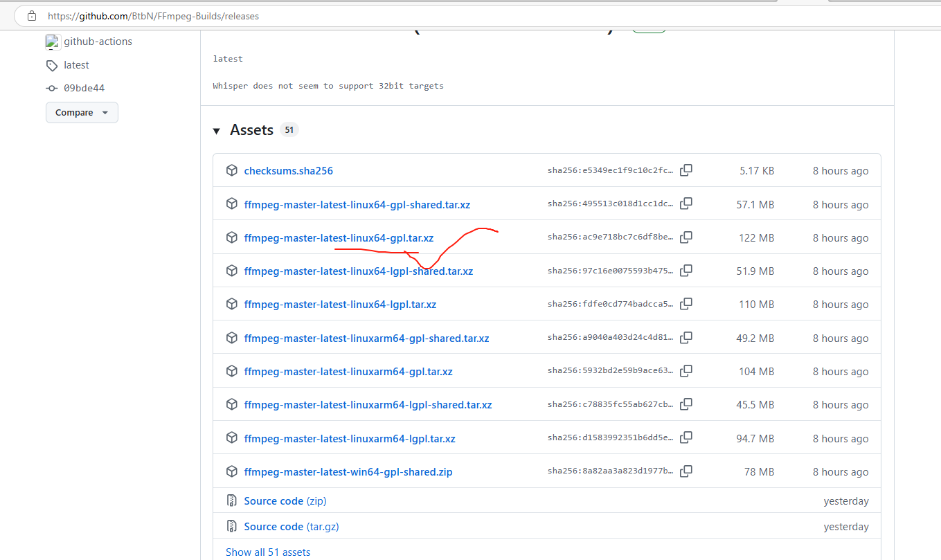Copy sha256 hash of linux64-lgpl-shared.tar.xz
Screen dimensions: 941x560
tap(686, 271)
